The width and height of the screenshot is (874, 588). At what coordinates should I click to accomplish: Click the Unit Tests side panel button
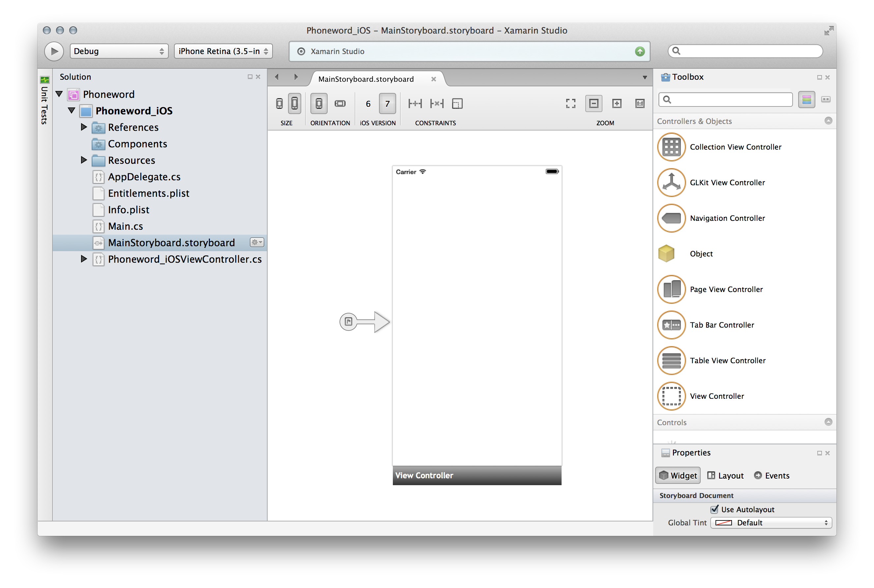click(x=44, y=101)
